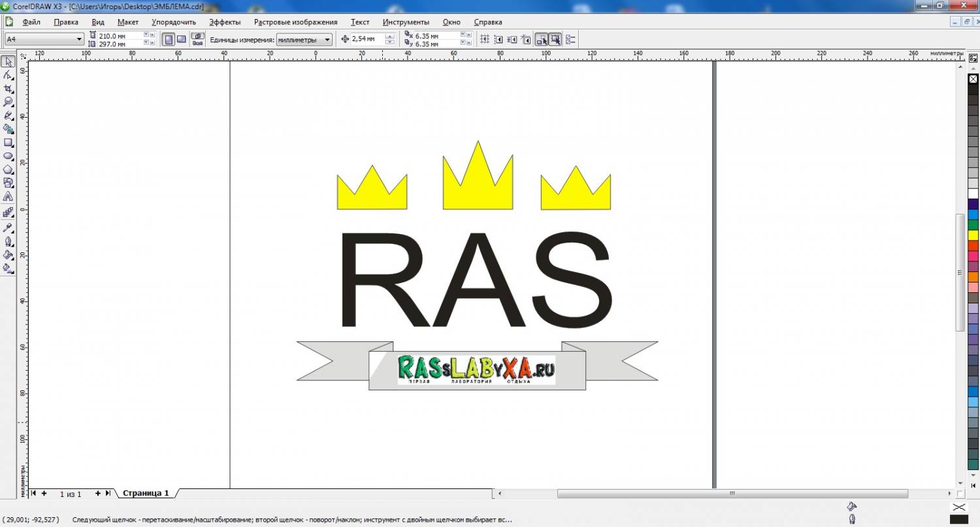Pick the yellow swatch in color palette
Viewport: 980px width, 527px height.
pyautogui.click(x=973, y=235)
